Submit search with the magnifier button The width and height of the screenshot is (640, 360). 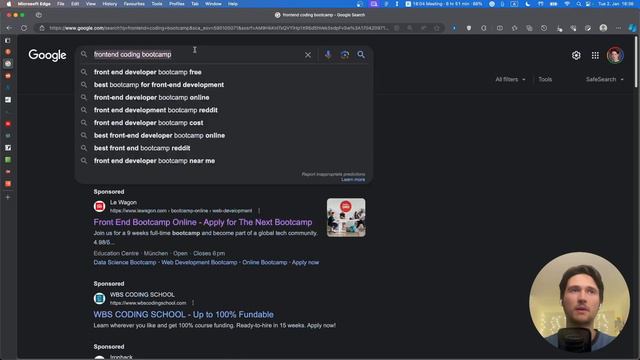[361, 54]
